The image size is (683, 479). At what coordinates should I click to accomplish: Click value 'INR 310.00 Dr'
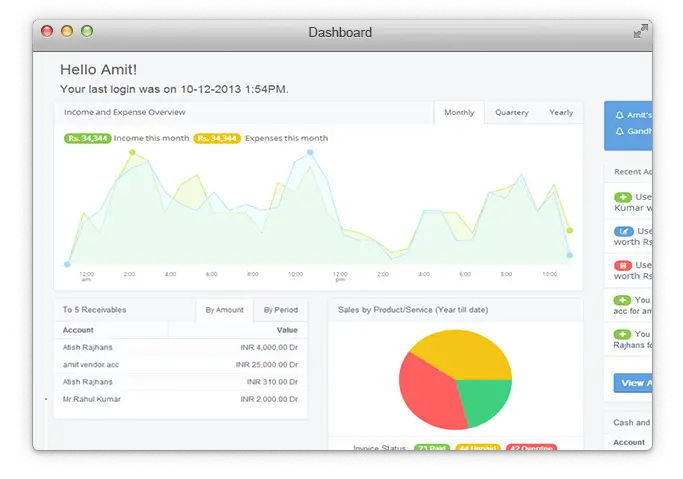pyautogui.click(x=272, y=382)
